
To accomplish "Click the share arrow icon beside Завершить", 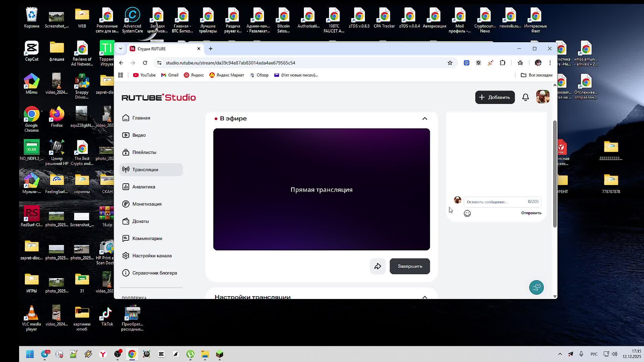I will tap(378, 266).
